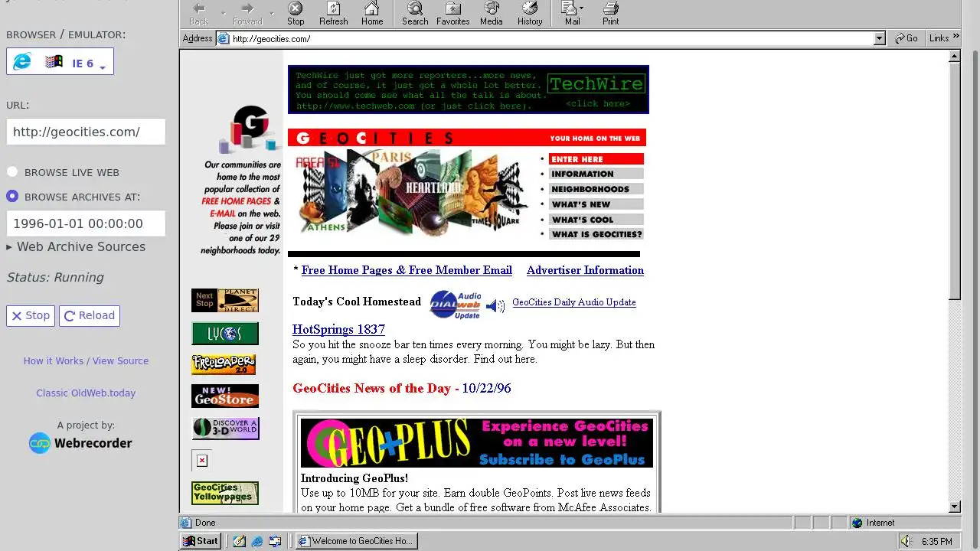Open the Lycos sidebar logo

coord(225,334)
